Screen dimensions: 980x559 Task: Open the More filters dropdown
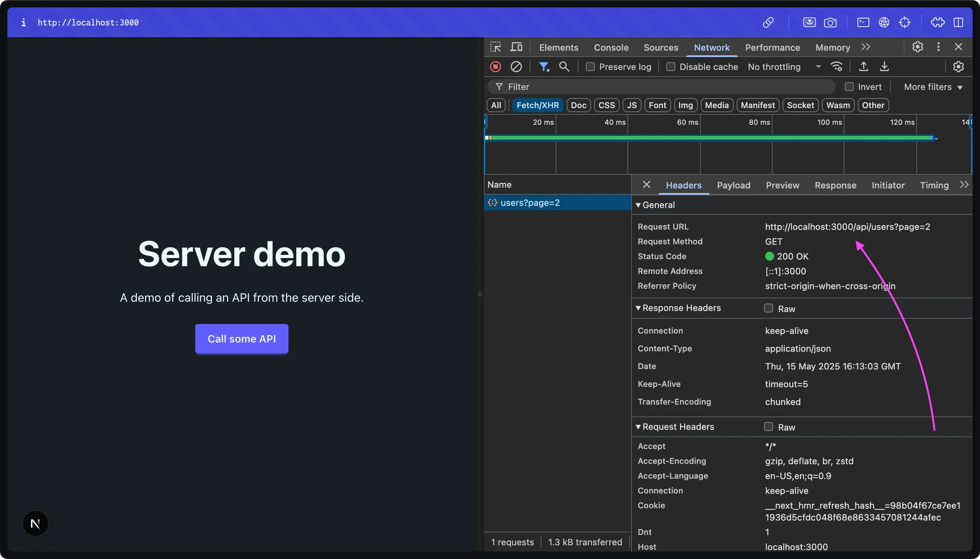pos(933,87)
